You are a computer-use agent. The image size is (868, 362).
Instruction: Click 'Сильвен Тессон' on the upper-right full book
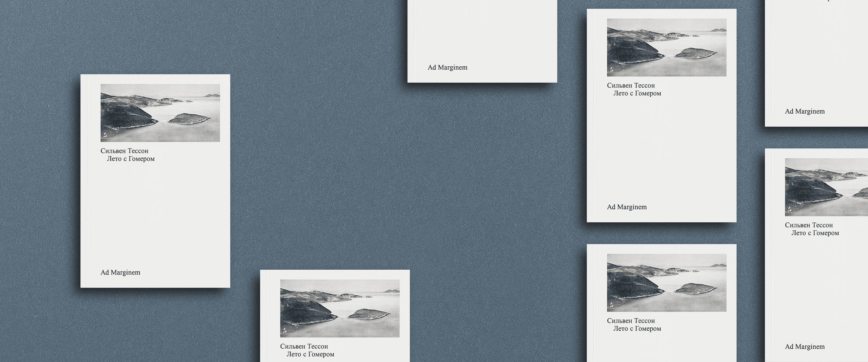631,85
